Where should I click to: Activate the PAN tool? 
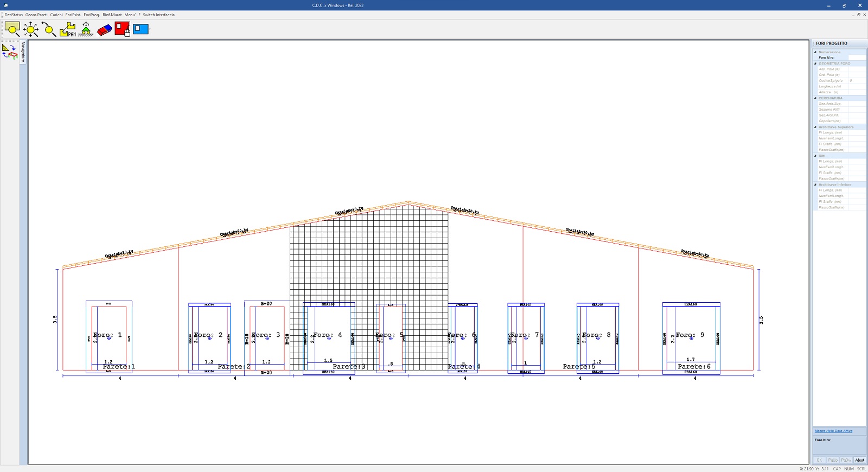click(x=68, y=29)
